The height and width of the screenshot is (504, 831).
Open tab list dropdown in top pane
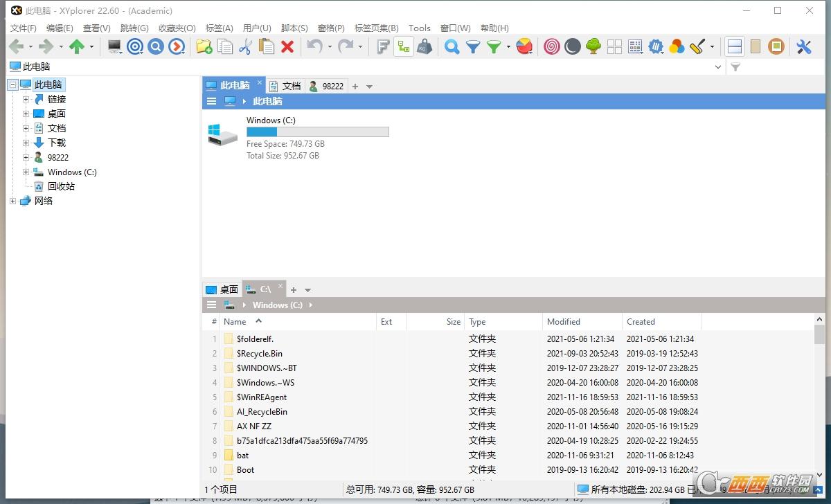click(369, 87)
